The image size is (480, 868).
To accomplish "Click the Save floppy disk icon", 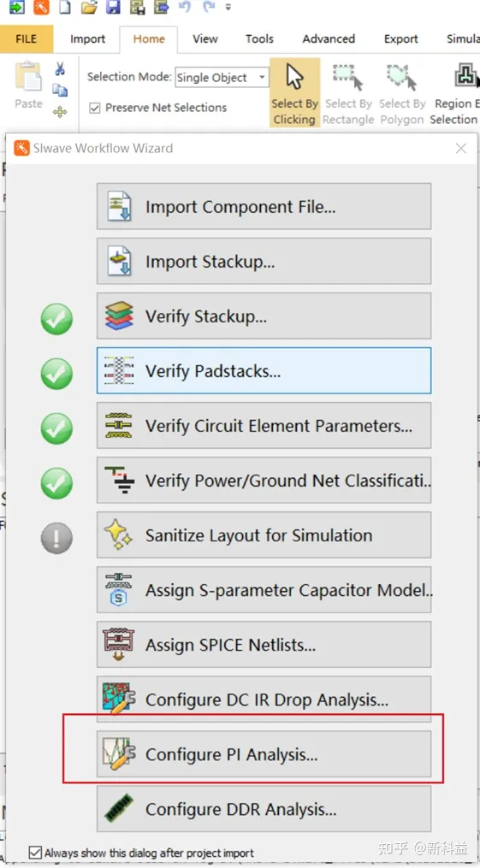I will pyautogui.click(x=114, y=7).
